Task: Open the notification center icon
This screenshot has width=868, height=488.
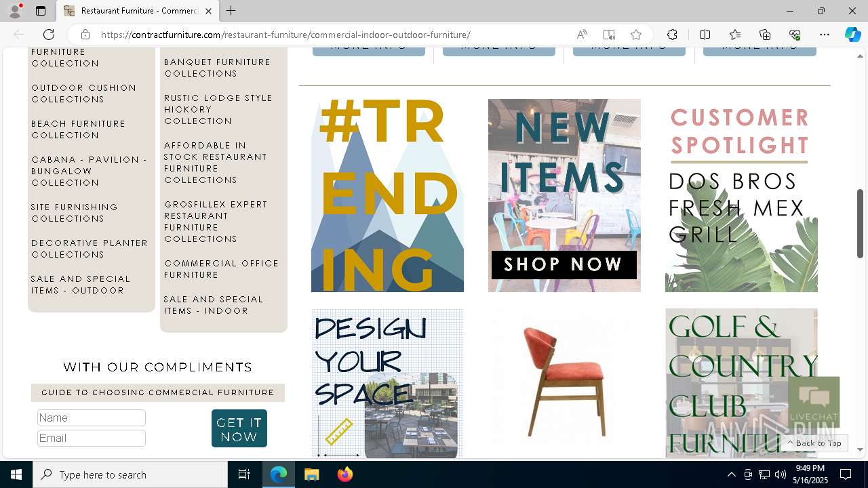Action: pos(846,474)
